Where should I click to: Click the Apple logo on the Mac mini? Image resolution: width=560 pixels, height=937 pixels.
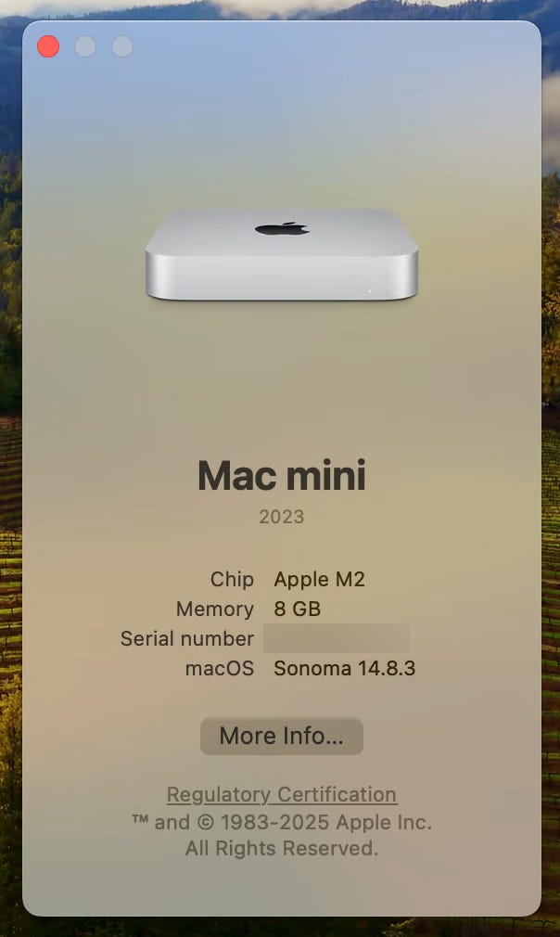pos(282,228)
